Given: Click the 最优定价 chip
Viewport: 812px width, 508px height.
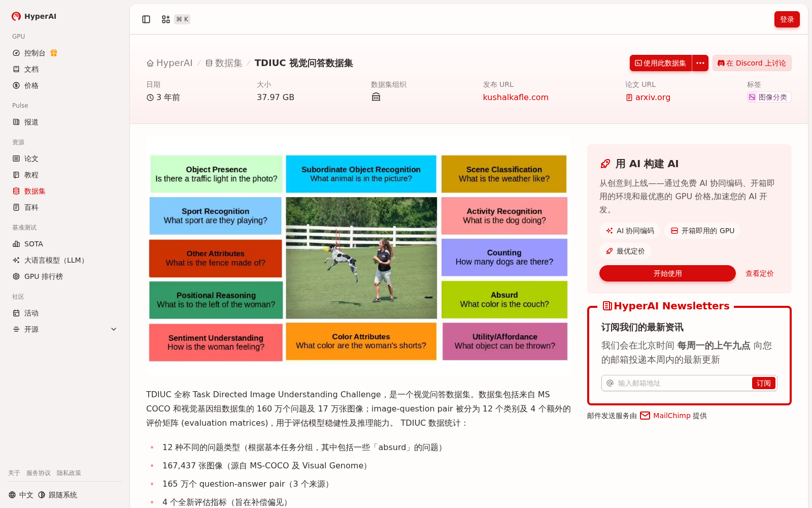Looking at the screenshot, I should click(625, 251).
